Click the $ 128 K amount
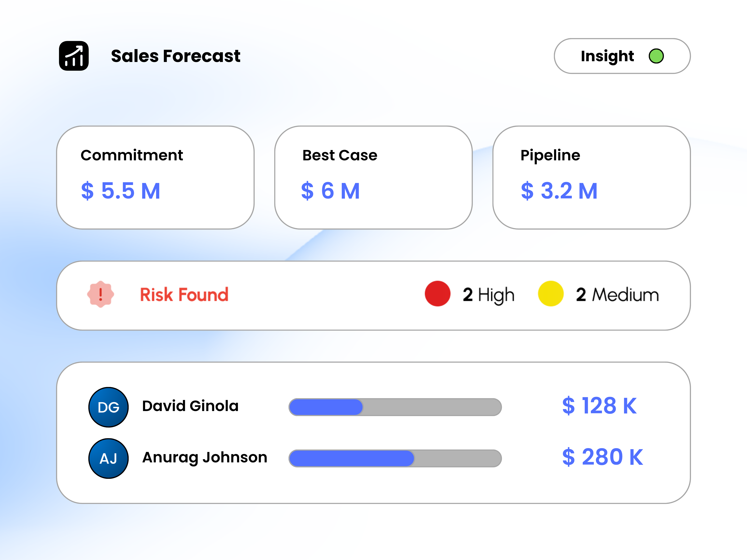This screenshot has width=747, height=560. 599,406
